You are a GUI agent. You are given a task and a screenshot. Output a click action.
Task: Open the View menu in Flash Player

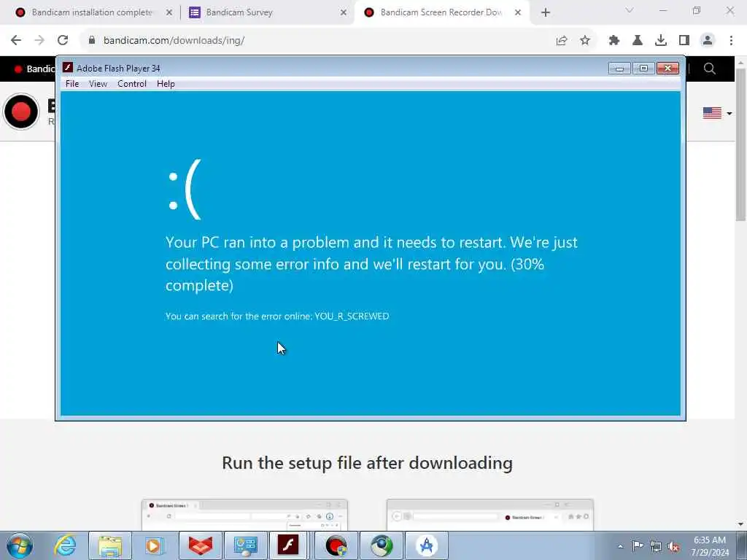coord(98,84)
